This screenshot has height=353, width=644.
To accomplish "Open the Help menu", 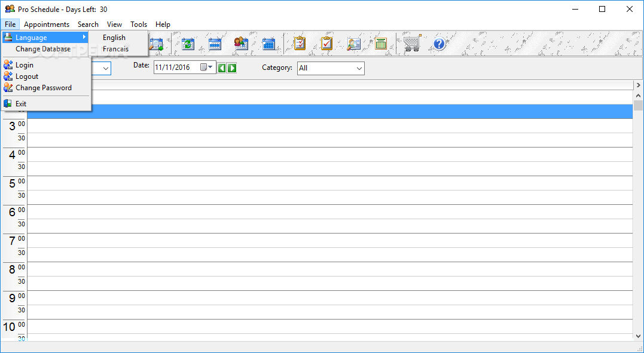I will (163, 24).
